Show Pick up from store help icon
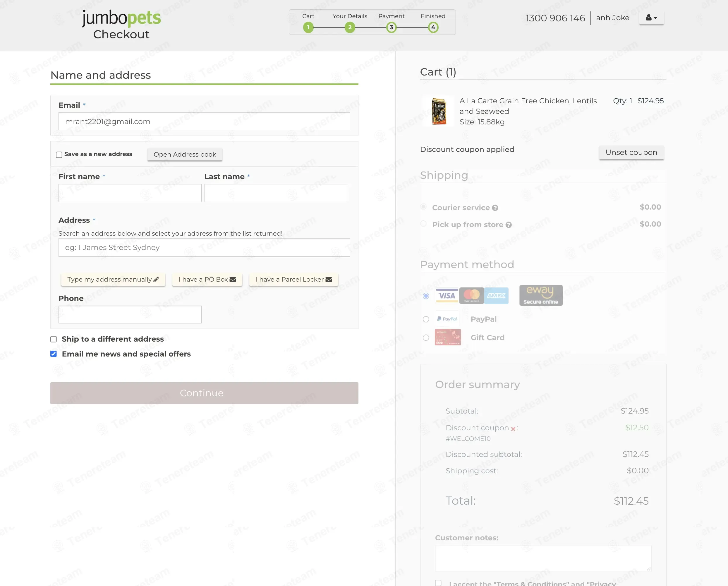This screenshot has width=728, height=586. click(x=509, y=225)
